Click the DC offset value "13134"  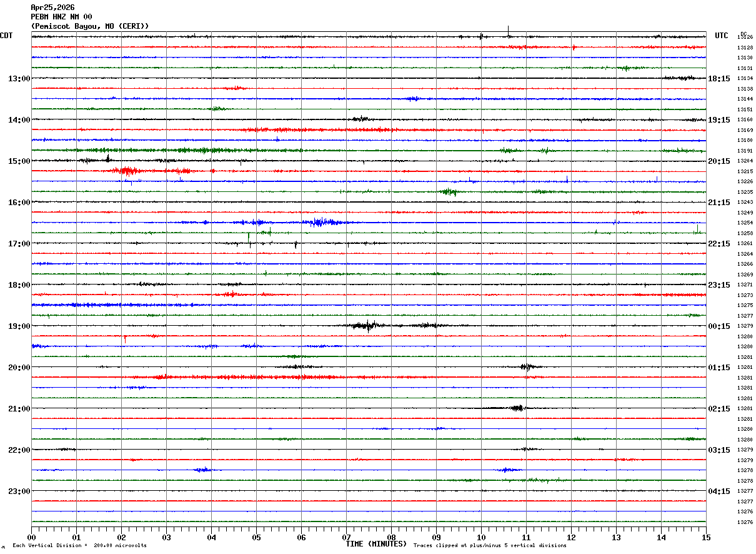pyautogui.click(x=745, y=79)
